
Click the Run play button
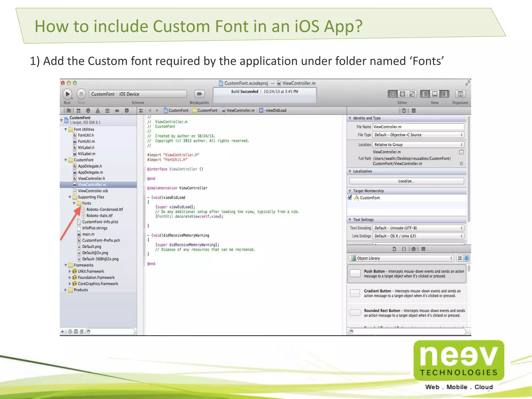coord(68,94)
